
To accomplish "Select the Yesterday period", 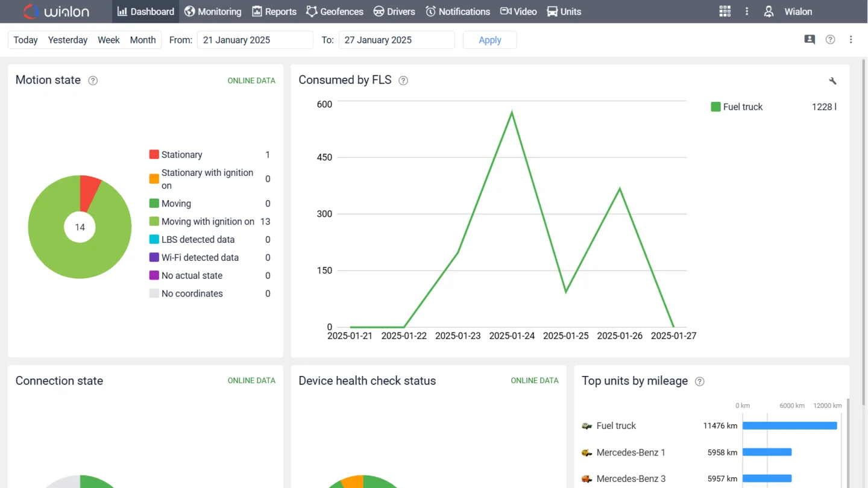I will 68,40.
